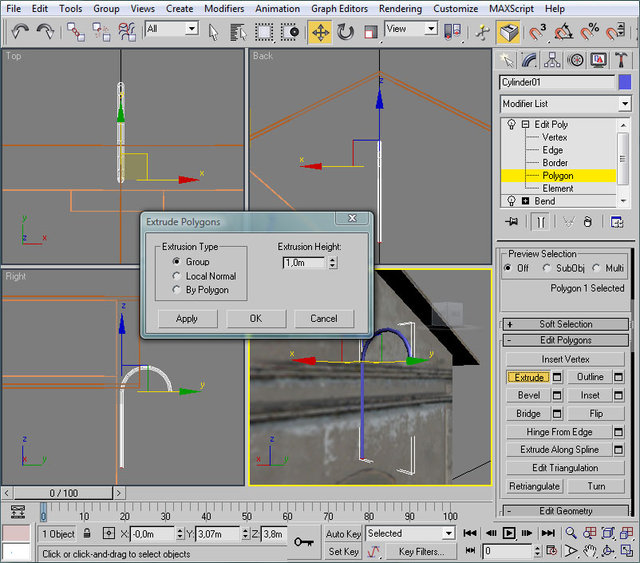The height and width of the screenshot is (563, 640).
Task: Click the Undo arrow icon
Action: [19, 31]
